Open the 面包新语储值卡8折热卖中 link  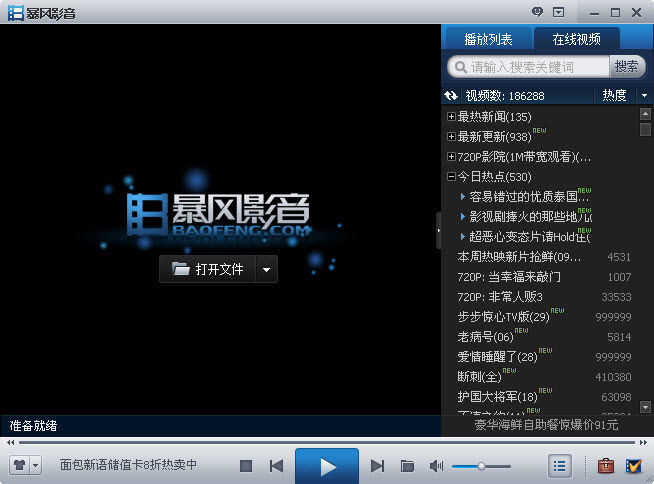(x=128, y=464)
